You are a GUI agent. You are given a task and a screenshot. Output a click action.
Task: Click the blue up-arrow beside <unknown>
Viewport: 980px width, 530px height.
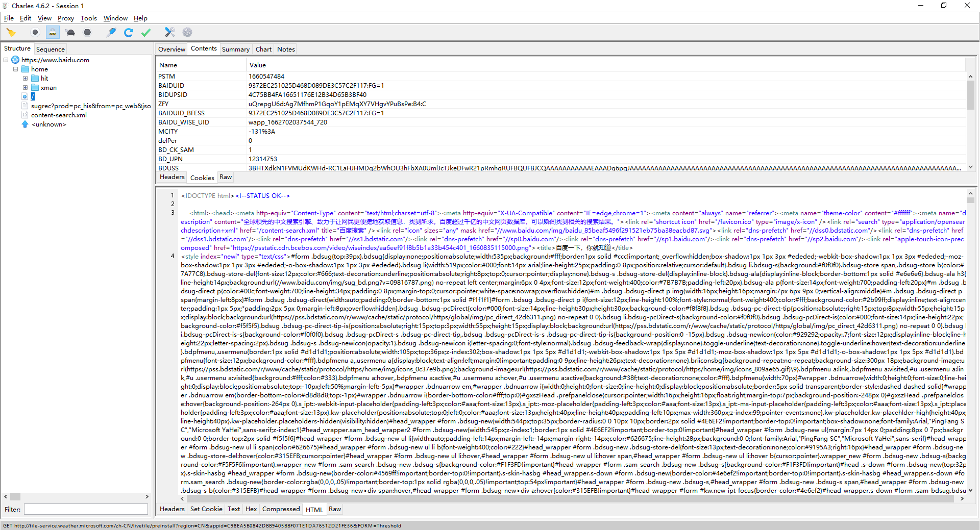(24, 124)
